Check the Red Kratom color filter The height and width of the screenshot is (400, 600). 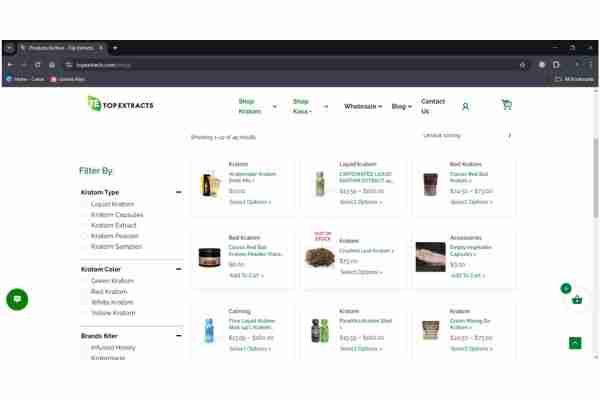pyautogui.click(x=84, y=292)
